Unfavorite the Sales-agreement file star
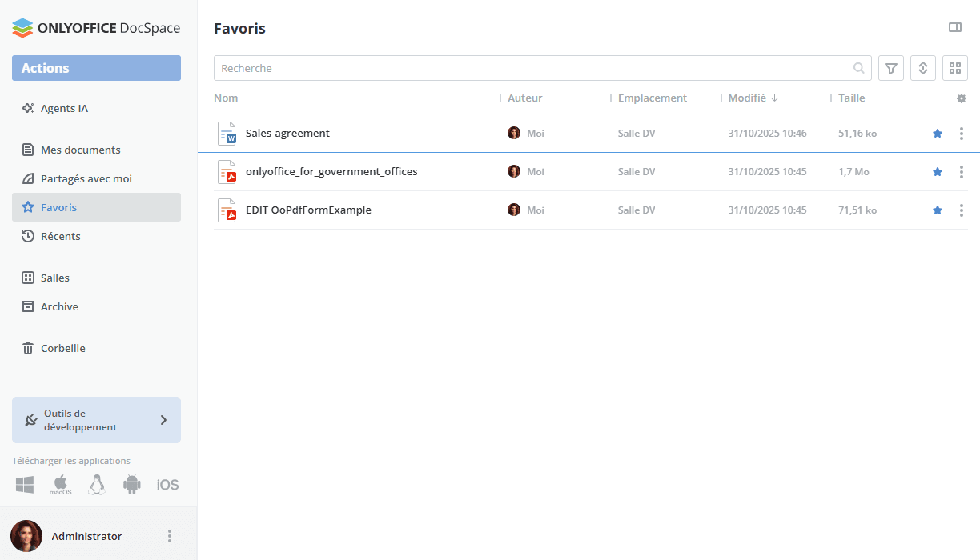The image size is (980, 560). click(x=938, y=134)
